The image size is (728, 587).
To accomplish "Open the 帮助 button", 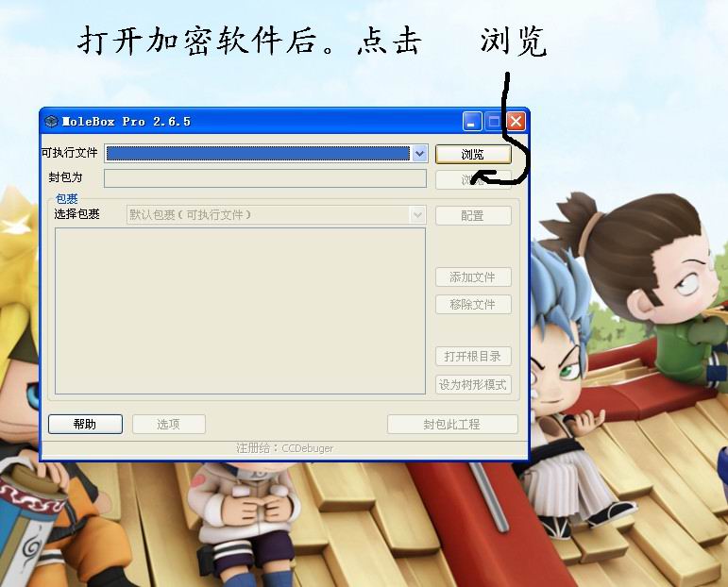I will 85,424.
